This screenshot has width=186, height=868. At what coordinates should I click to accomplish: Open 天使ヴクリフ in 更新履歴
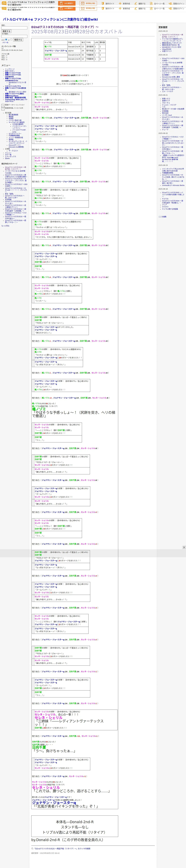click(167, 51)
